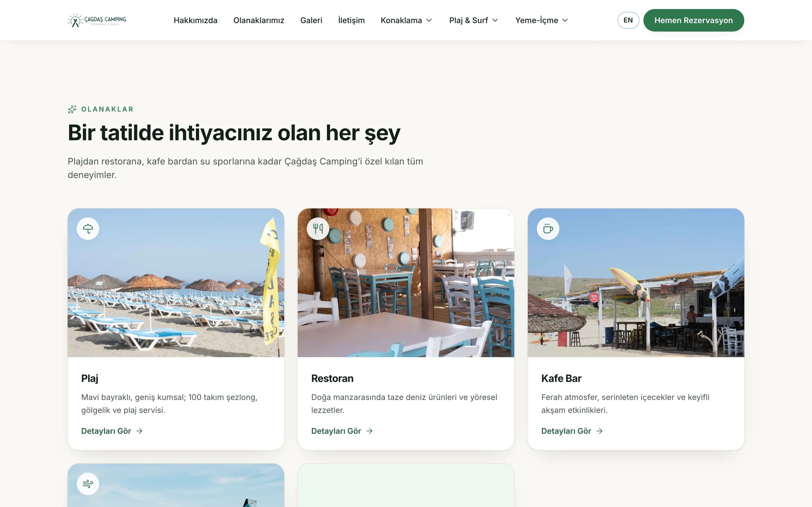Click the umbrella icon on Plaj card
The image size is (812, 507).
click(x=88, y=229)
